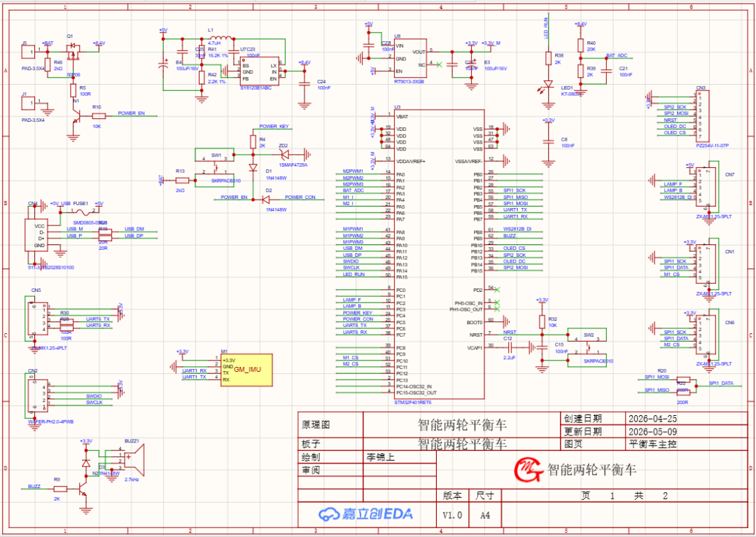The width and height of the screenshot is (756, 537).
Task: Select the RT9013-33GB regulator U8
Action: click(x=410, y=58)
